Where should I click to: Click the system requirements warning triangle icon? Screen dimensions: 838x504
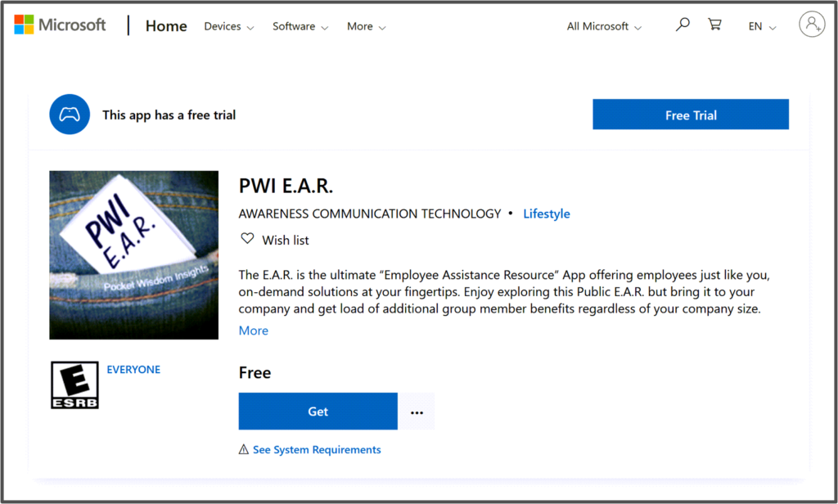pos(244,449)
